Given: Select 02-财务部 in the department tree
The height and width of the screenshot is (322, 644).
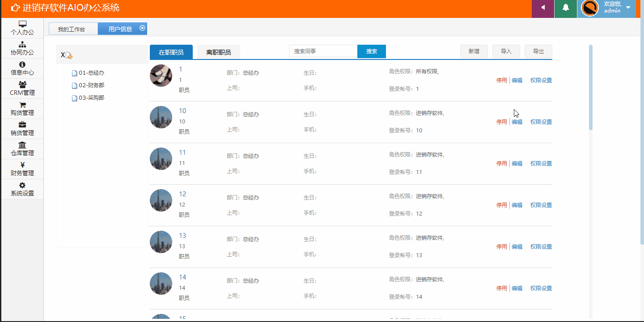Looking at the screenshot, I should tap(91, 85).
